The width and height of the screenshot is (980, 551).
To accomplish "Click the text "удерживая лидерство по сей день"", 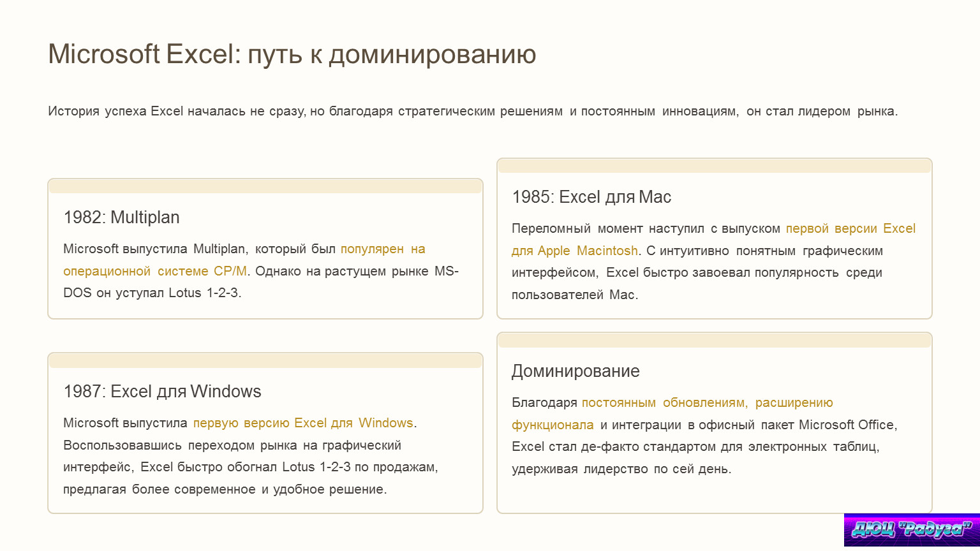I will coord(621,469).
